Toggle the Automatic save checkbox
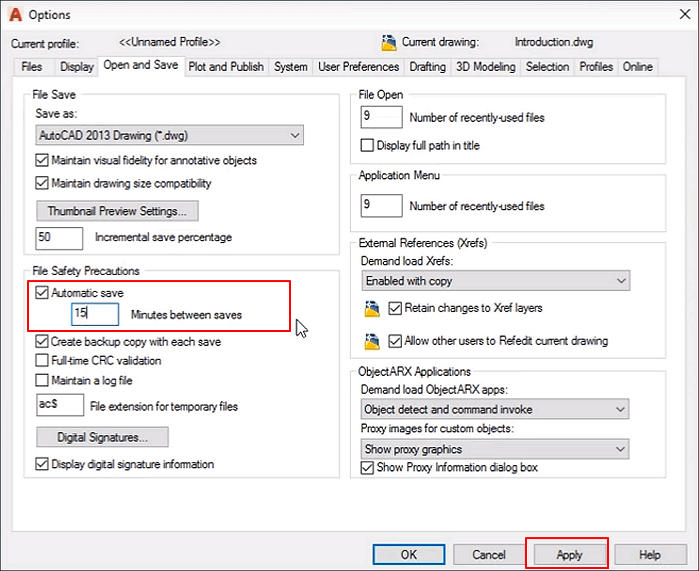Image resolution: width=699 pixels, height=571 pixels. pyautogui.click(x=42, y=293)
